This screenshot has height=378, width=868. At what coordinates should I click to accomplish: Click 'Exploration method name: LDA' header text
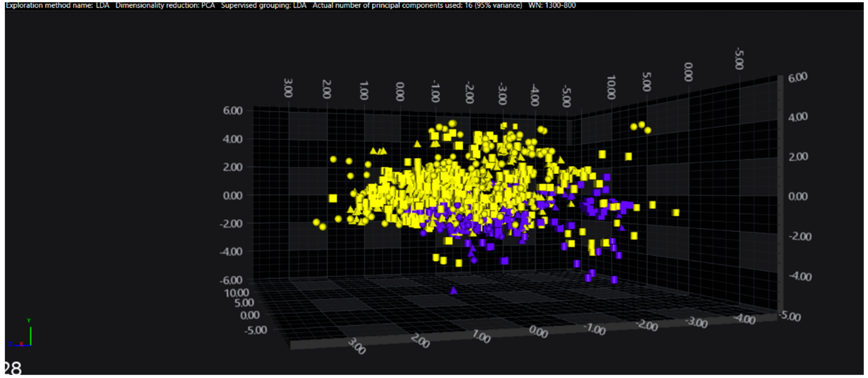pyautogui.click(x=57, y=5)
